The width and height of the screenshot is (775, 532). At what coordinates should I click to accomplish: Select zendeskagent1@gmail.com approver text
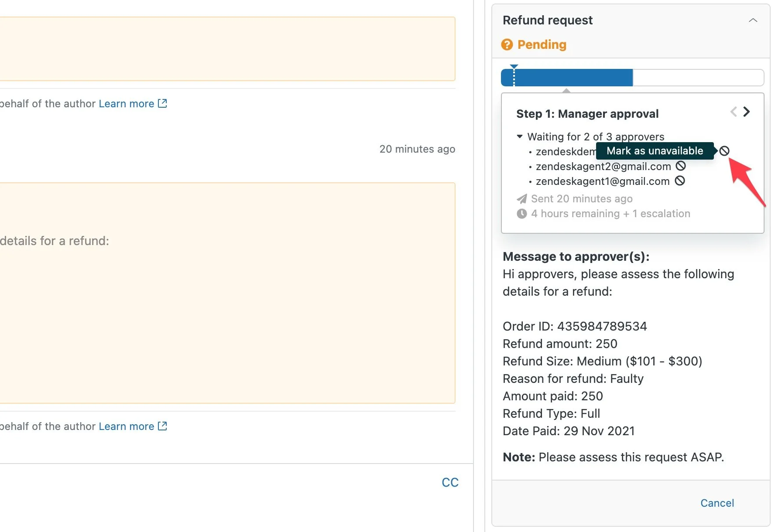click(603, 181)
